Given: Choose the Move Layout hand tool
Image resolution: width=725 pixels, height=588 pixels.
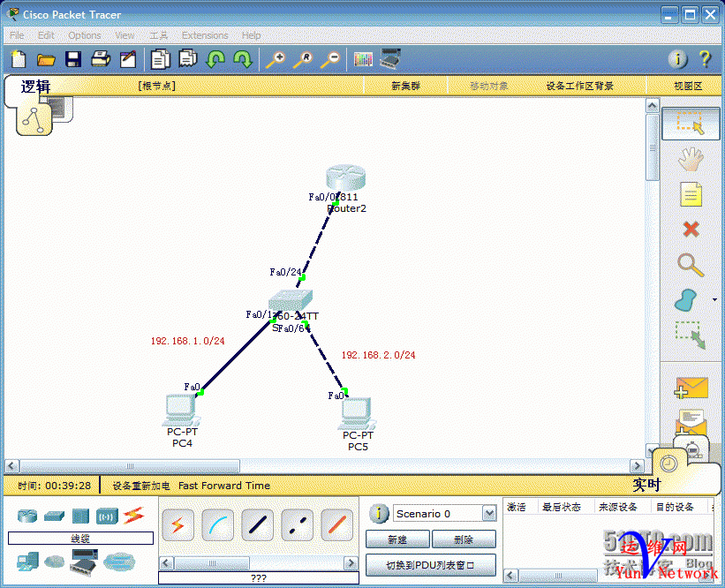Looking at the screenshot, I should 691,159.
